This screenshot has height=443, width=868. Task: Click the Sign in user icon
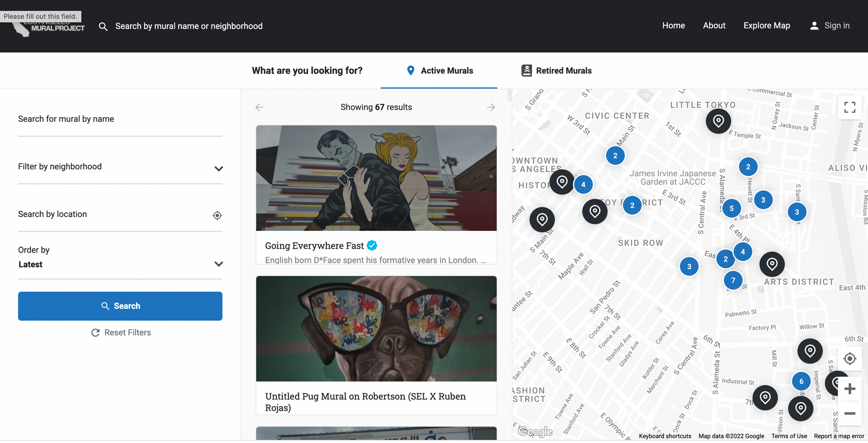coord(814,26)
